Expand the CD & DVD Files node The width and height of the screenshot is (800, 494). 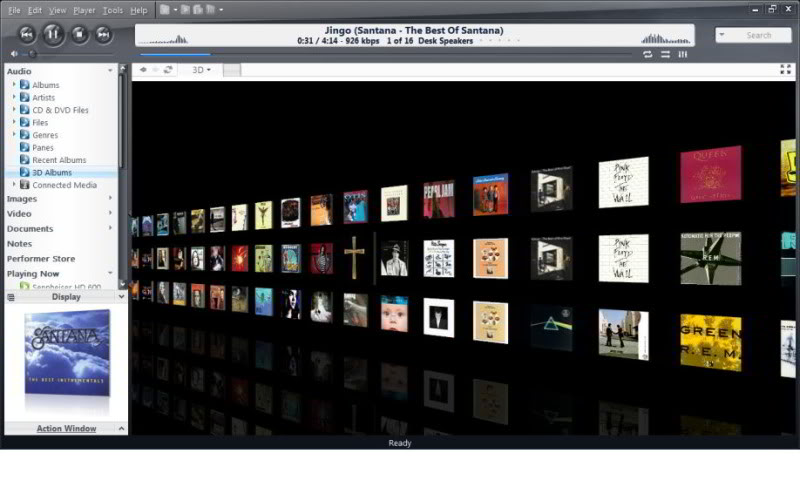click(14, 109)
